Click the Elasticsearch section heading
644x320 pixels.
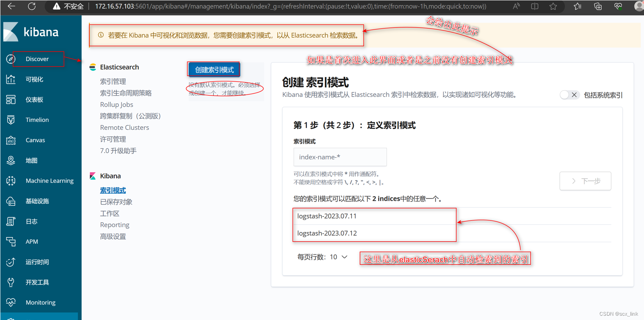pos(119,67)
